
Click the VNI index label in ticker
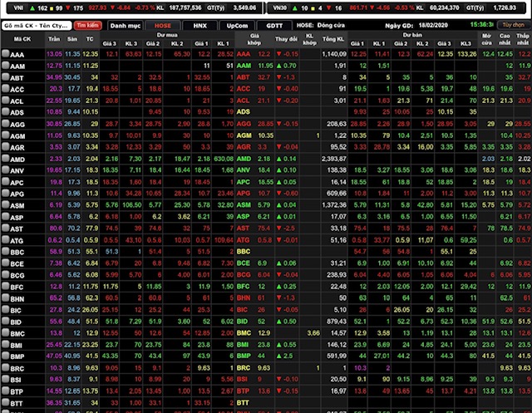(x=18, y=7)
